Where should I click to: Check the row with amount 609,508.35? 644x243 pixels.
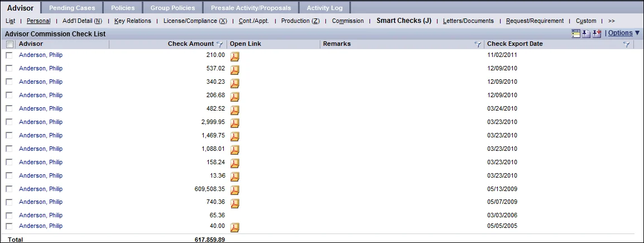click(x=9, y=189)
